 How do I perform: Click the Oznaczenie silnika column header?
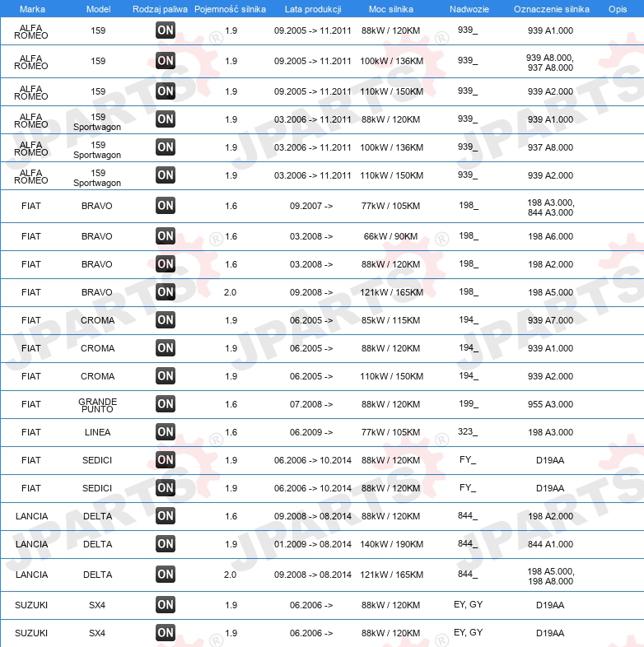point(552,9)
